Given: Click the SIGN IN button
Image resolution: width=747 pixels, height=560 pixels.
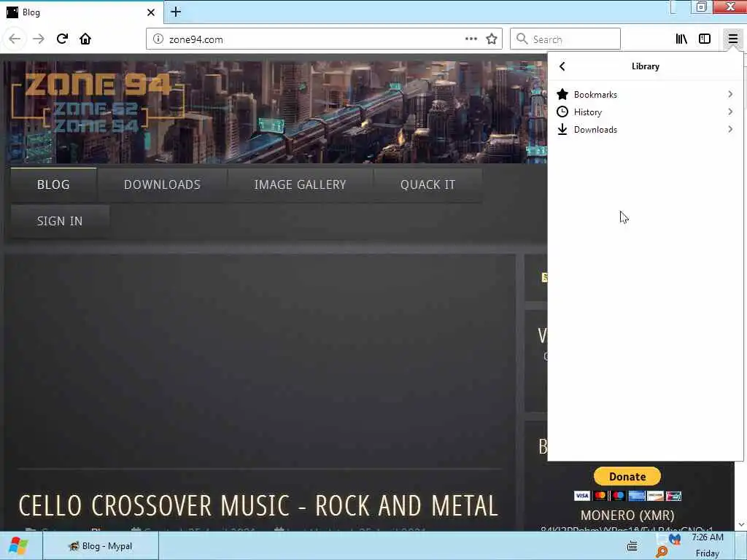Looking at the screenshot, I should point(60,221).
